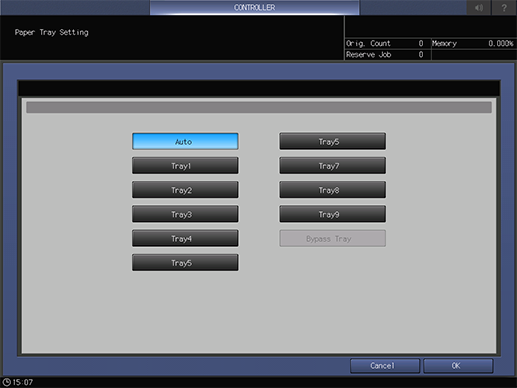Click the Orig. Count label
This screenshot has width=517, height=388.
click(368, 43)
